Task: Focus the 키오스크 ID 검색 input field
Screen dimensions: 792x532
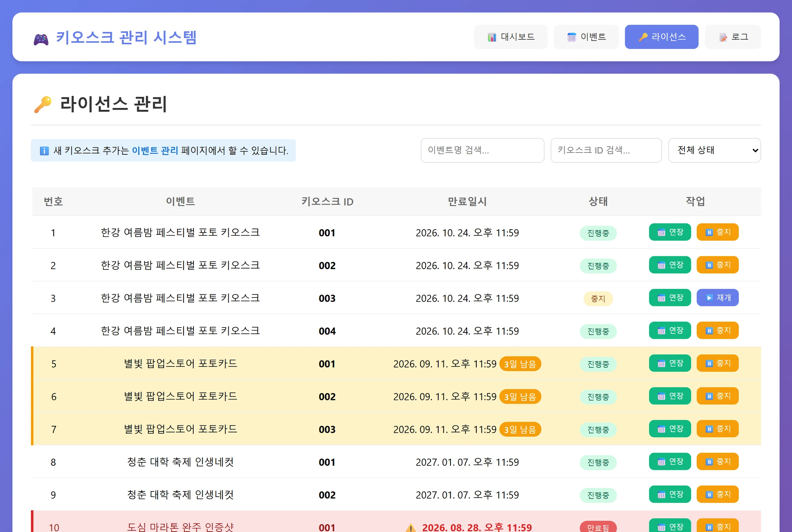Action: [x=606, y=150]
